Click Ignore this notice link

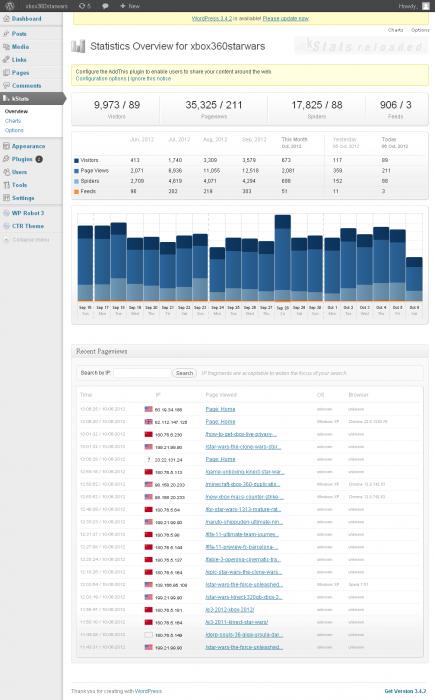click(151, 78)
